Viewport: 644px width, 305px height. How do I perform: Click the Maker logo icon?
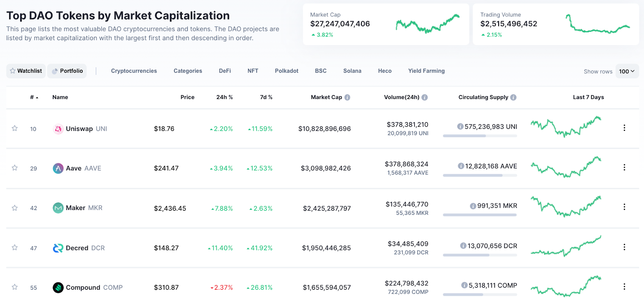click(x=58, y=208)
